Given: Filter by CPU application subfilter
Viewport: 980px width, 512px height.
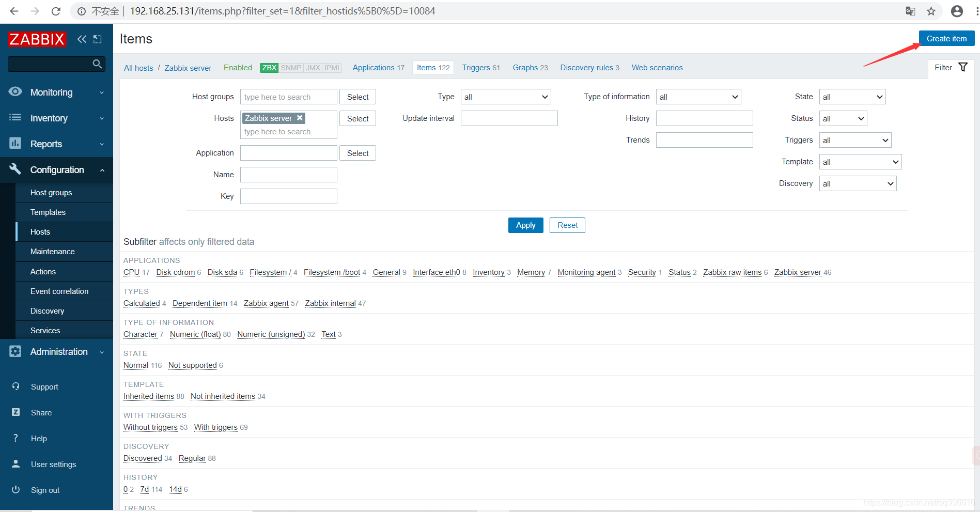Looking at the screenshot, I should click(131, 272).
